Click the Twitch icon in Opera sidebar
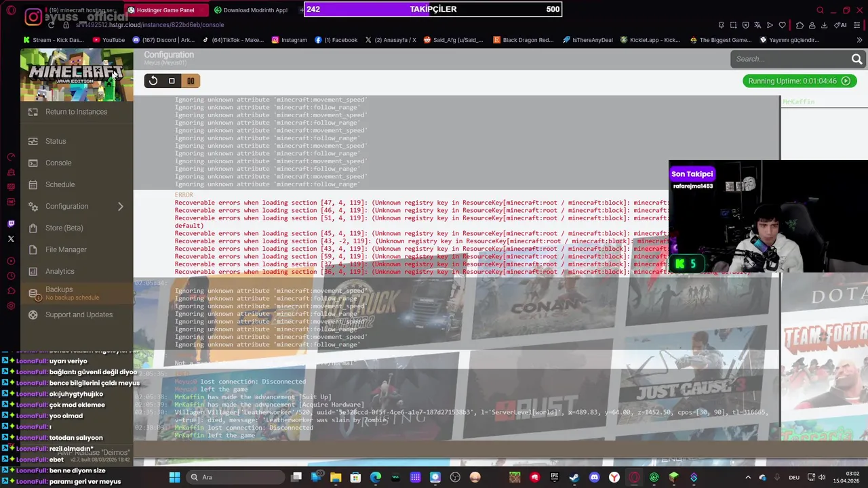Screen dimensions: 868x488 tap(11, 224)
